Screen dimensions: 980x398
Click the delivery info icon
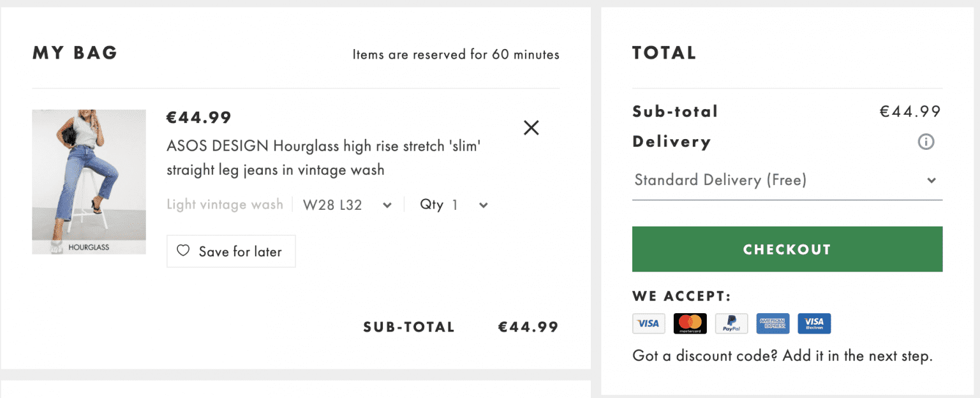pos(926,142)
